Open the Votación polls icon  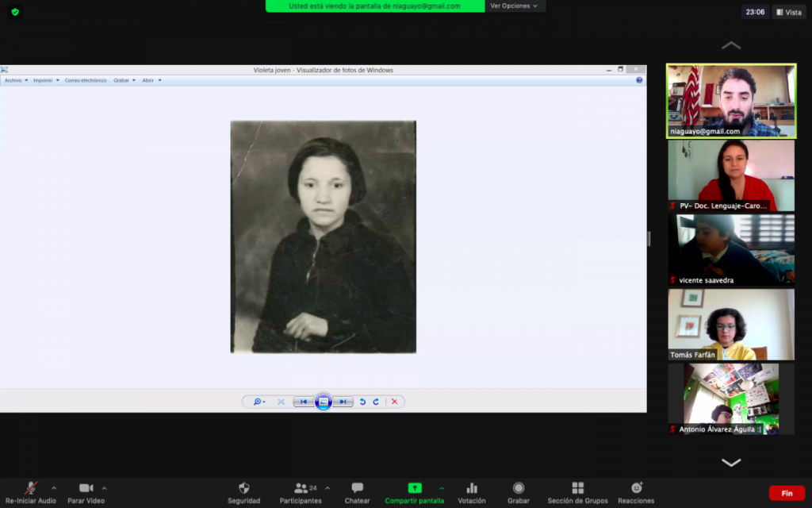coord(472,488)
